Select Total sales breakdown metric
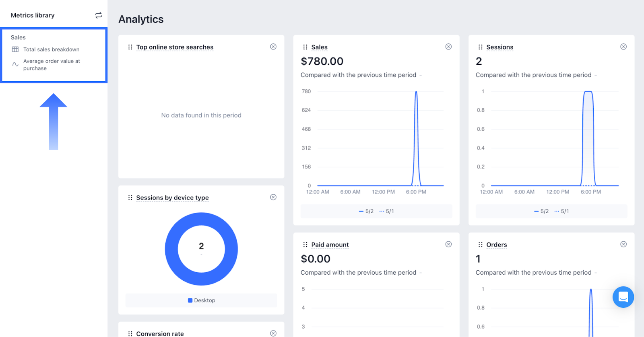This screenshot has height=337, width=644. pos(51,49)
